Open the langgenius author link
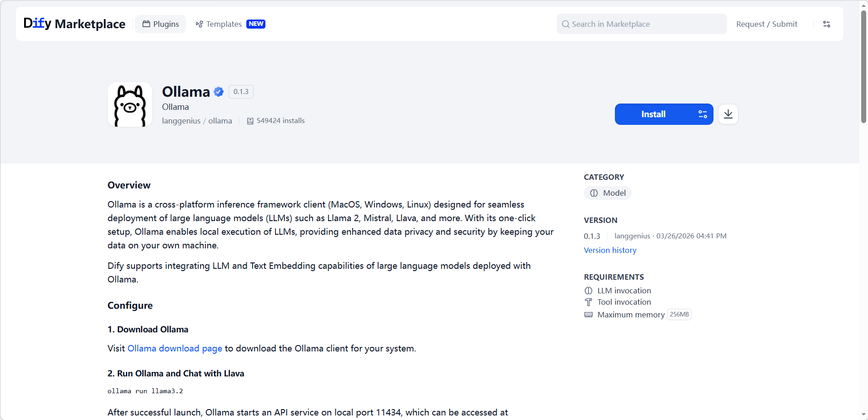The width and height of the screenshot is (868, 420). (x=181, y=121)
